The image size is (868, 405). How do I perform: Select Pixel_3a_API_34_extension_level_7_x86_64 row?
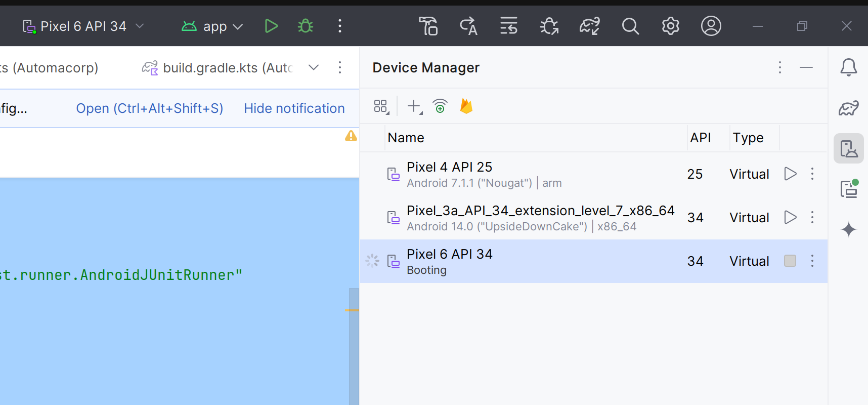coord(594,218)
